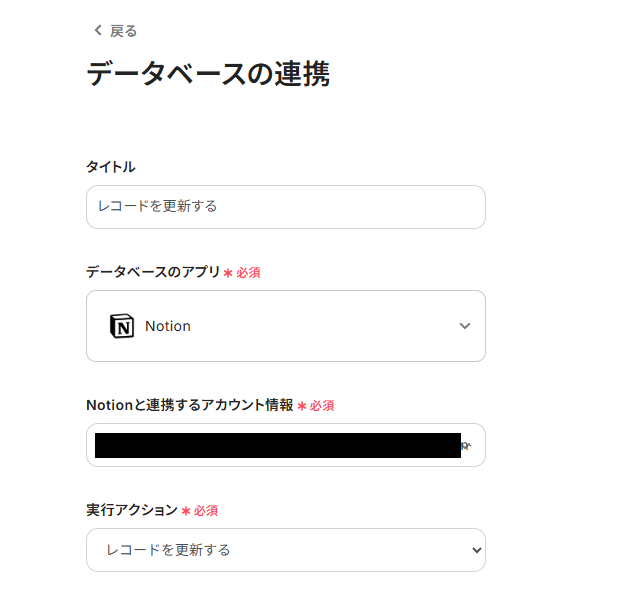Viewport: 628px width, 610px height.
Task: Click the 必須 marker beside アカウント情報
Action: pos(322,405)
